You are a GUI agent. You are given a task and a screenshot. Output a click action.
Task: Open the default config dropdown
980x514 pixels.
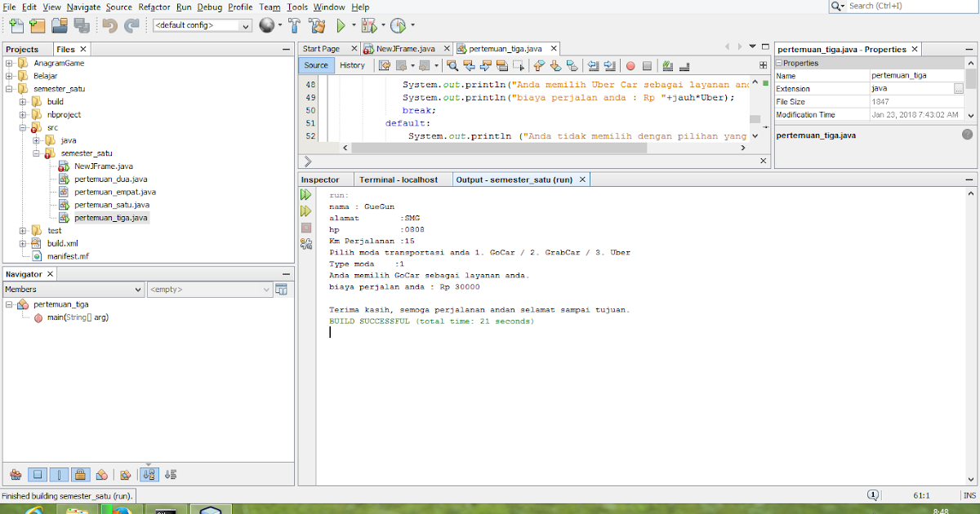(x=247, y=25)
